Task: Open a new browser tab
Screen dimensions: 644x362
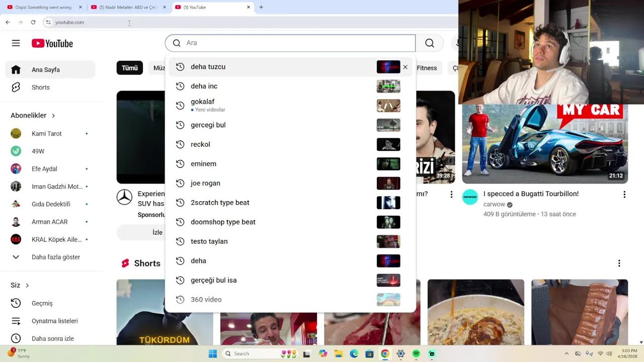Action: 261,8
